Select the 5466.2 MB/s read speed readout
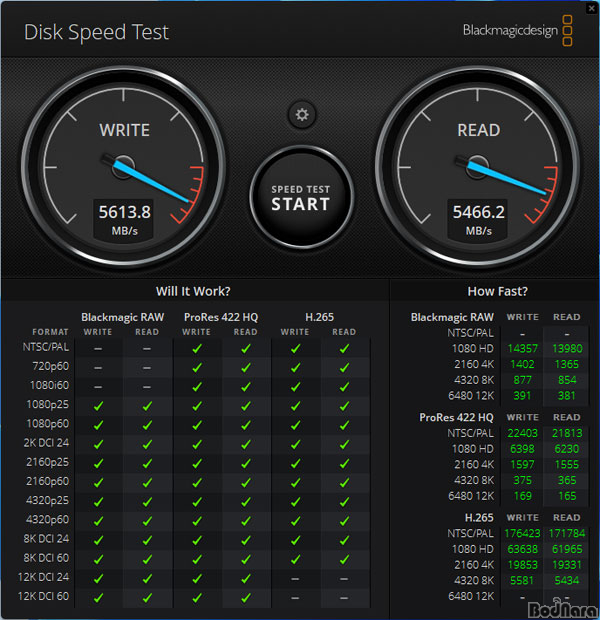This screenshot has width=600, height=620. click(478, 220)
